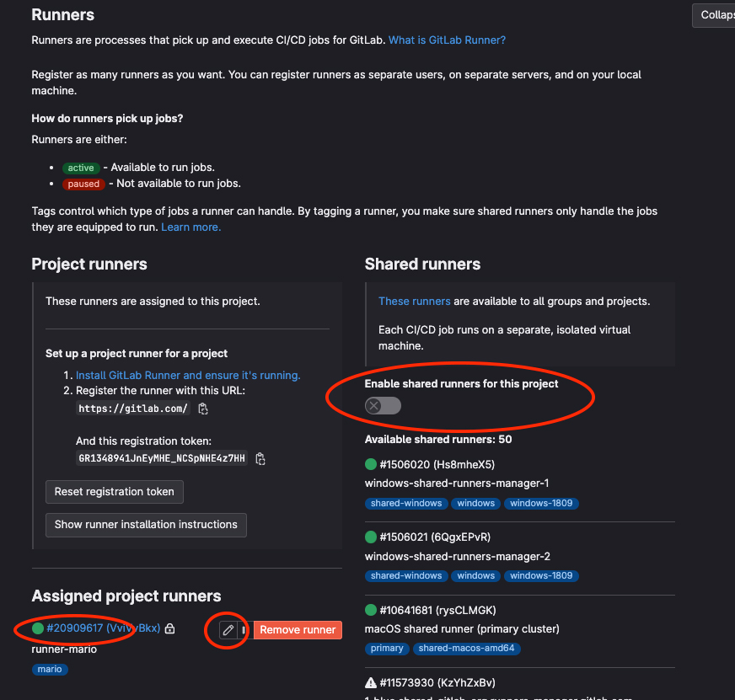Screen dimensions: 735x700
Task: Click Install GitLab Runner instructions link
Action: pyautogui.click(x=188, y=376)
